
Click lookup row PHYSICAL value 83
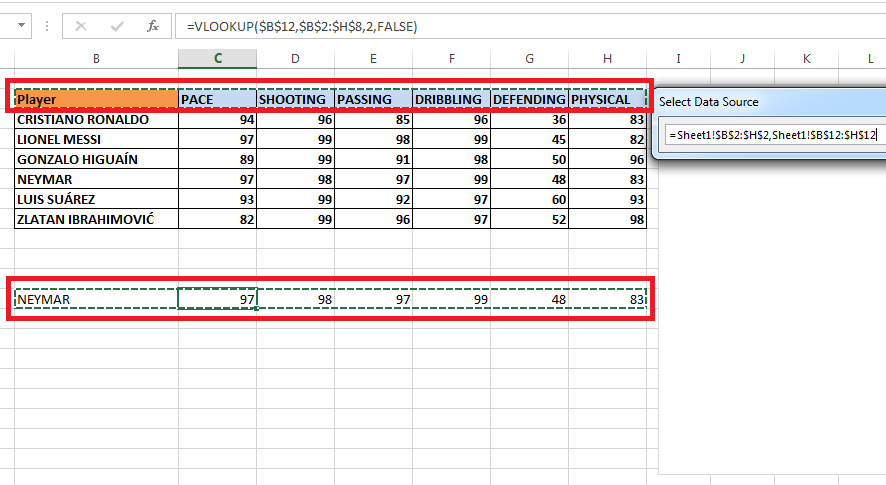[x=607, y=299]
